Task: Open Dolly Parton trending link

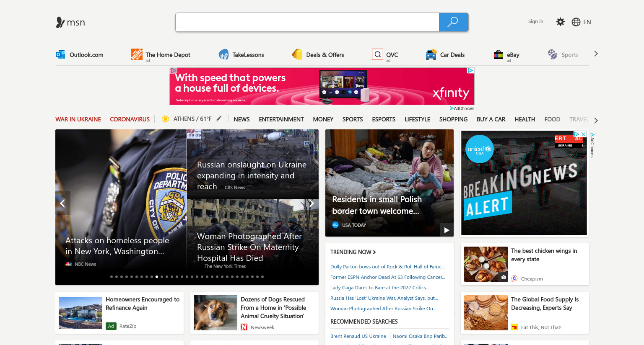Action: coord(387,267)
